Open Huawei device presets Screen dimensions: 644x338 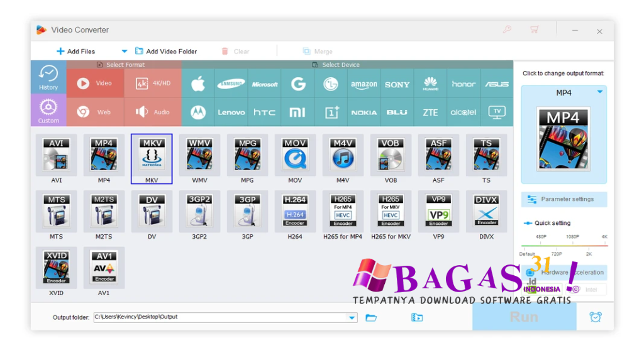pyautogui.click(x=430, y=84)
